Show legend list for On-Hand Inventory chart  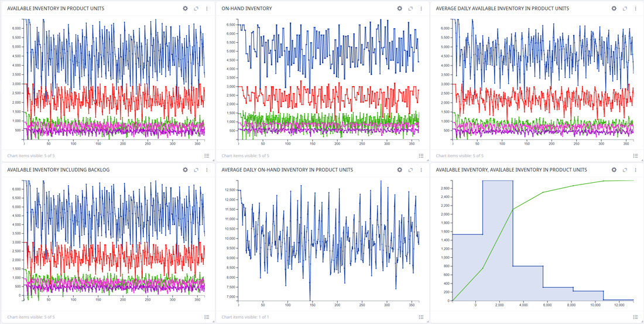tap(421, 156)
